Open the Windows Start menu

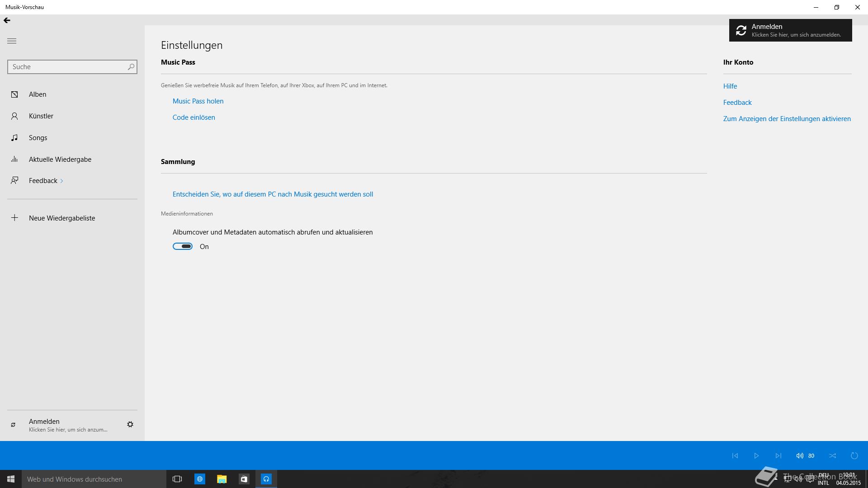11,479
